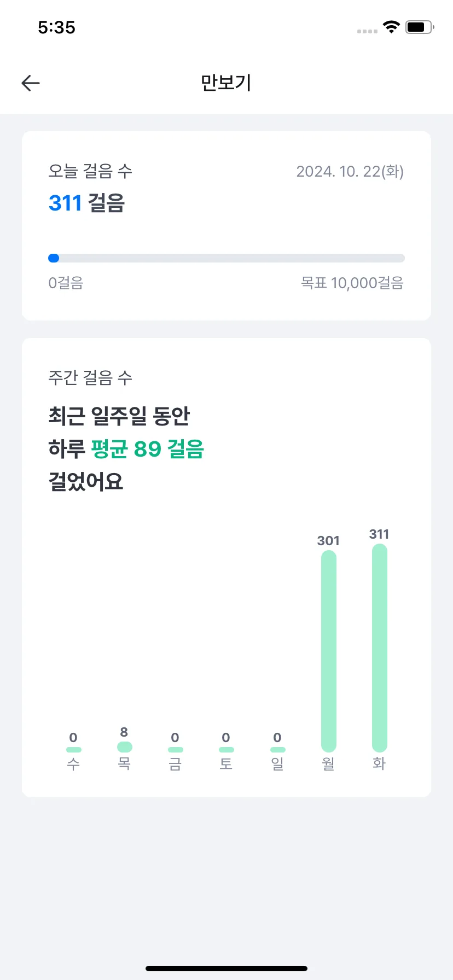
Task: Tap the 수 day label in chart
Action: click(x=73, y=763)
